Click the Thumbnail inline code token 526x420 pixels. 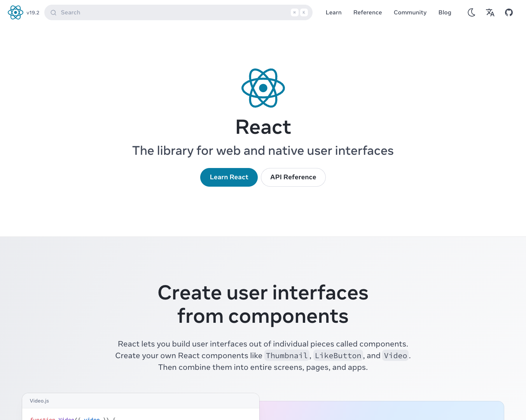pos(287,355)
